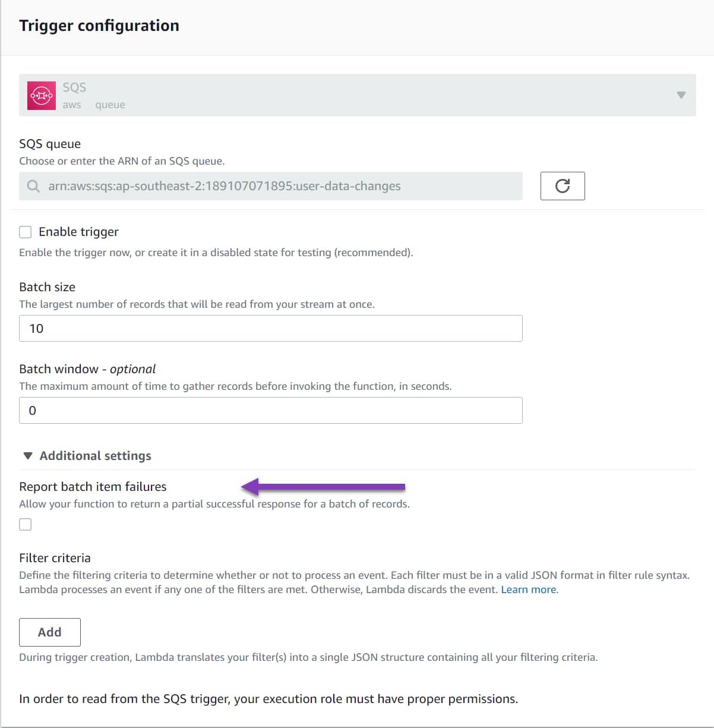
Task: Click the 'queue' tag under SQS
Action: (x=110, y=105)
